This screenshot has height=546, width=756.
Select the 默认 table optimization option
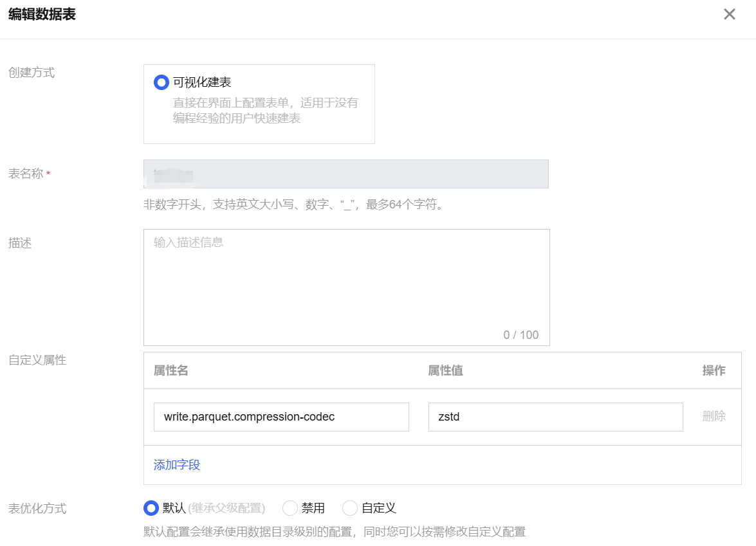[151, 508]
